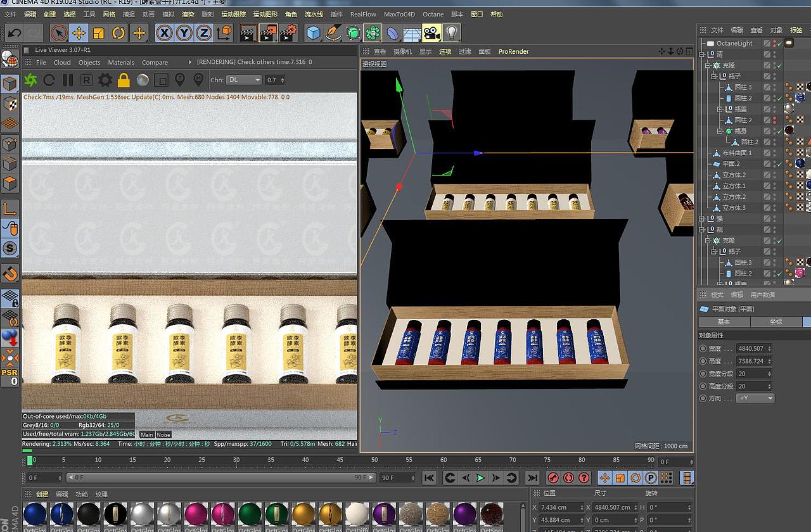Select the first blue glossy material sphere

click(x=35, y=514)
